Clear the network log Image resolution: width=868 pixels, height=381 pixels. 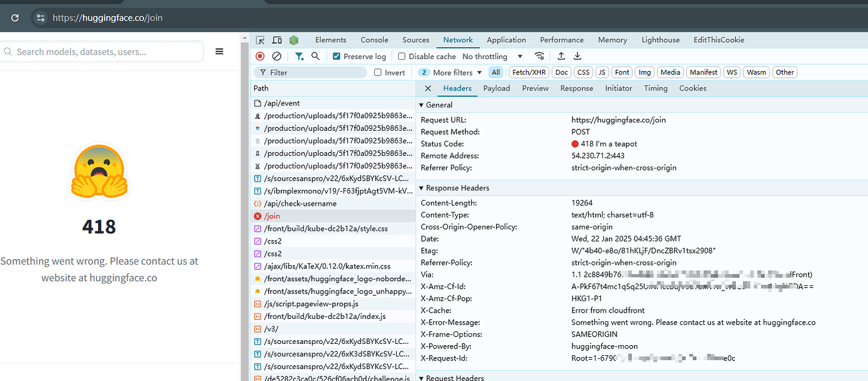277,56
